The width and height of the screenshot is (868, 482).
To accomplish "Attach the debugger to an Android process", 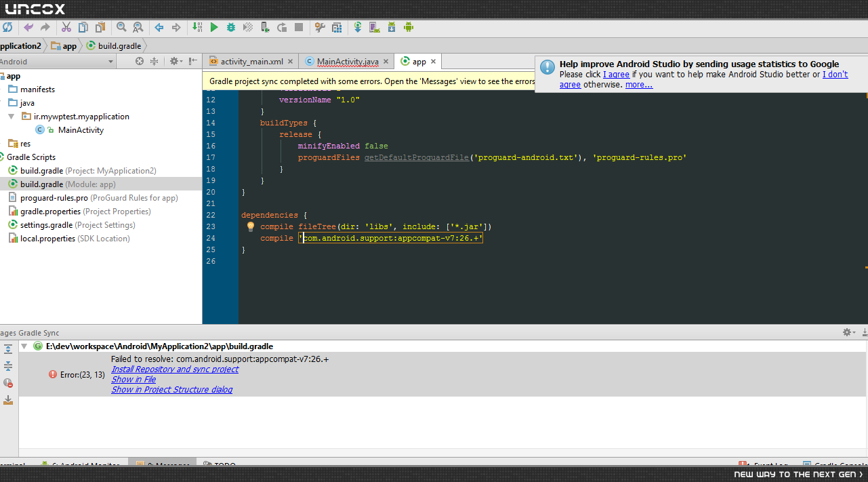I will (x=265, y=28).
